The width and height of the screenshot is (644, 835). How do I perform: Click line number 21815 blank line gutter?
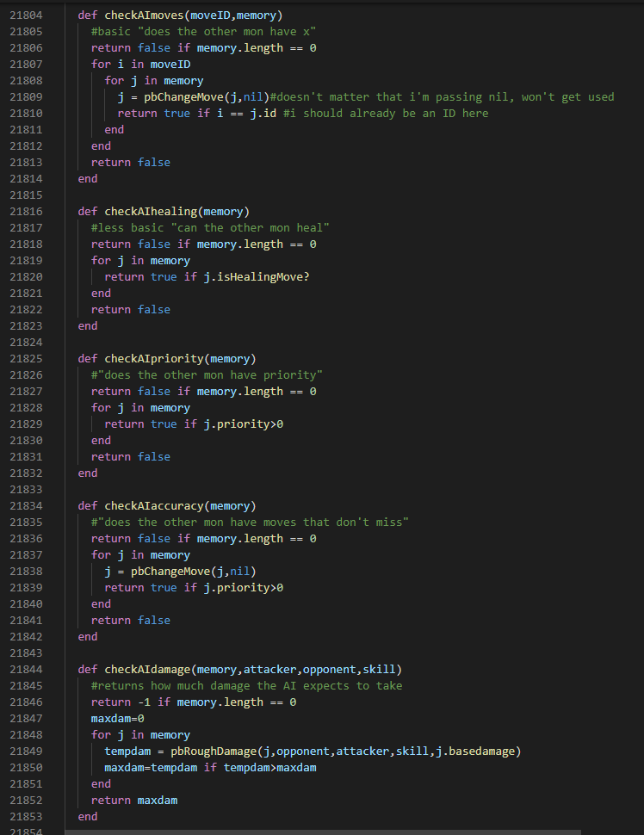pos(26,195)
